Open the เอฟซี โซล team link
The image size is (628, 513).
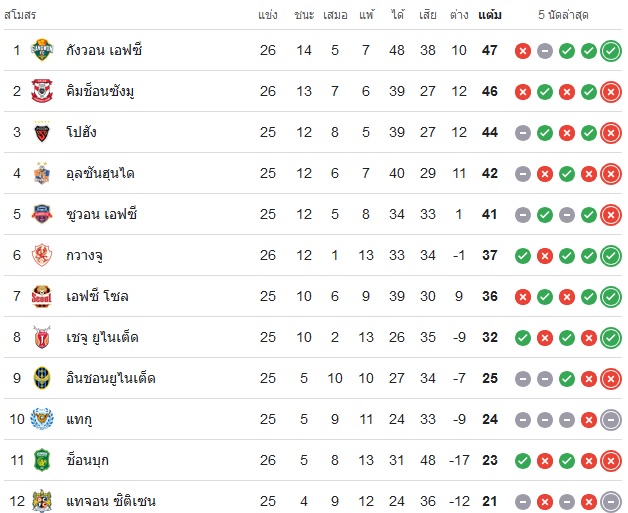(97, 296)
